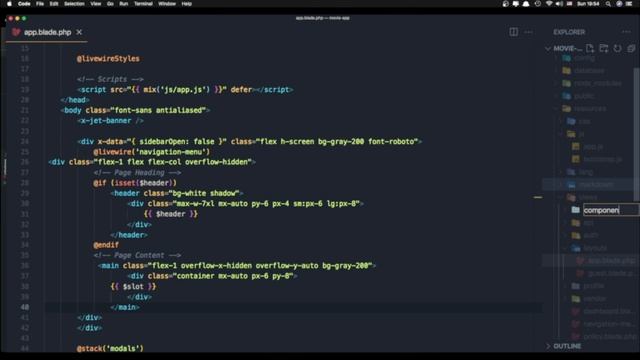640x360 pixels.
Task: Select the markdown folder
Action: (591, 184)
